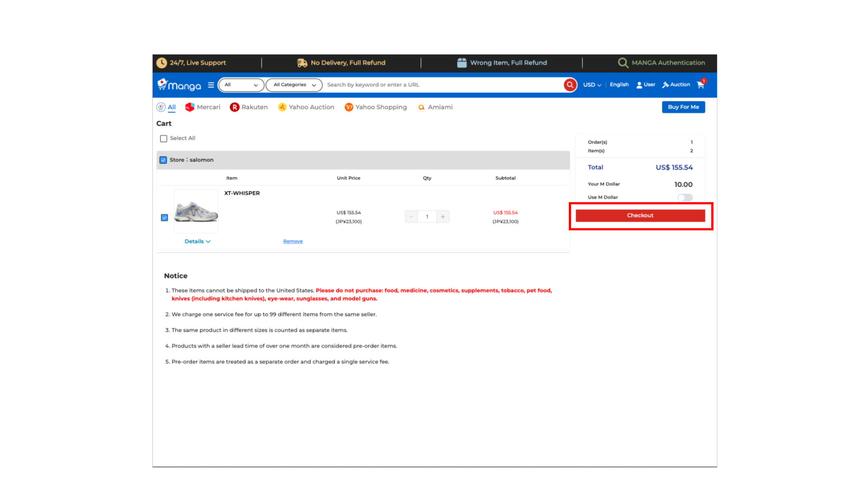Viewport: 868px width, 498px height.
Task: Open the All Categories dropdown
Action: [x=294, y=85]
